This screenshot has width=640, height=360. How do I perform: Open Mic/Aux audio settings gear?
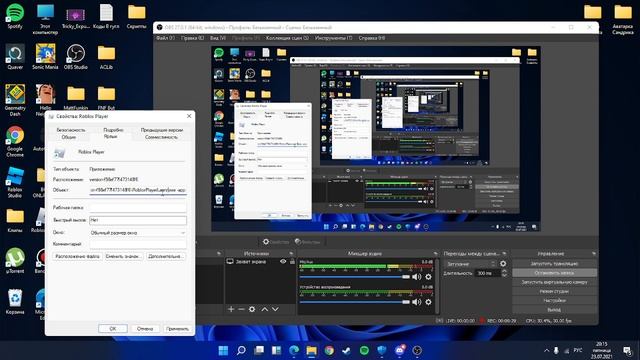pos(428,277)
